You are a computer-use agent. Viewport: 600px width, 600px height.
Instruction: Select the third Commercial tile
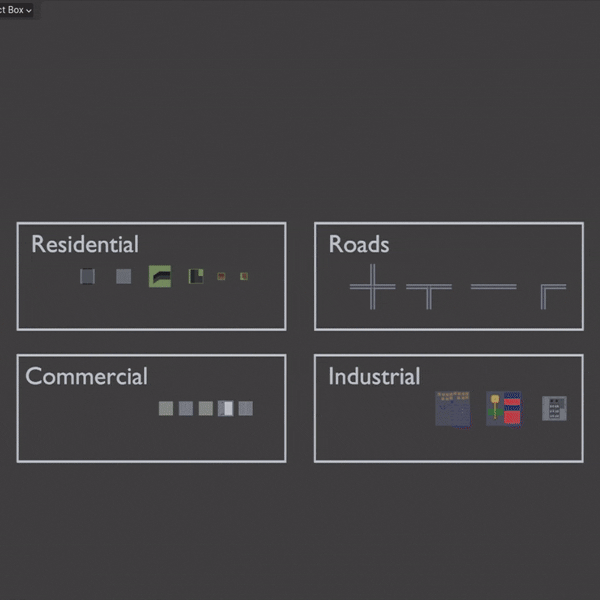coord(205,408)
